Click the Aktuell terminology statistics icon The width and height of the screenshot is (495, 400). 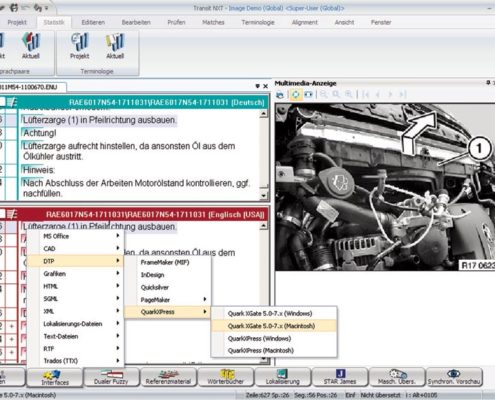click(115, 45)
